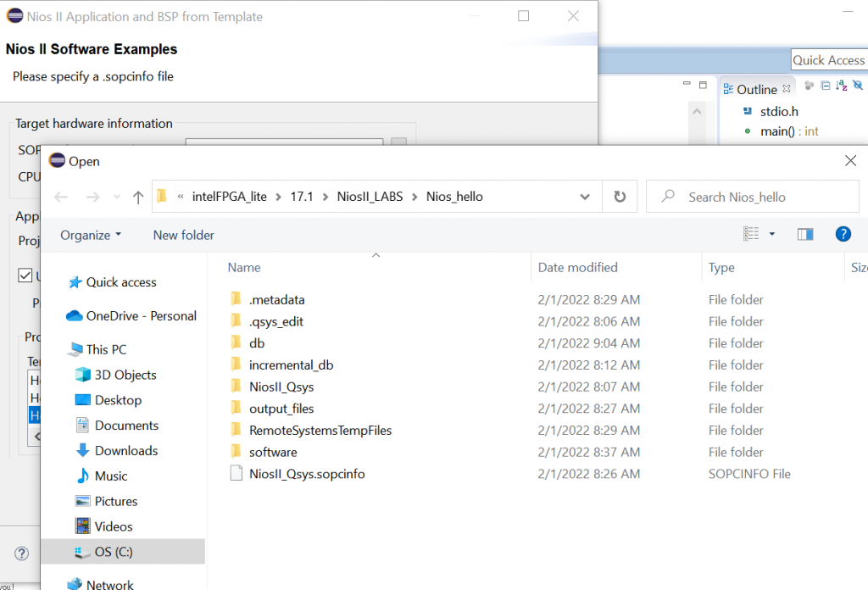
Task: Sort files by Date modified column
Action: click(x=577, y=268)
